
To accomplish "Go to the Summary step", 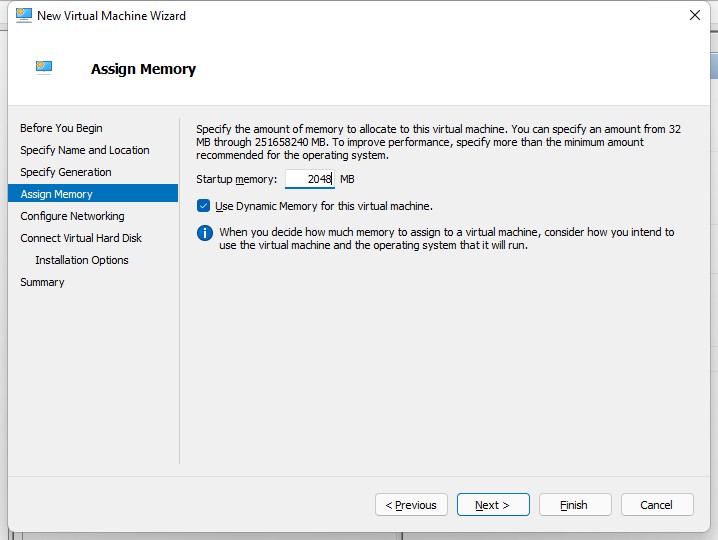I will pos(42,282).
